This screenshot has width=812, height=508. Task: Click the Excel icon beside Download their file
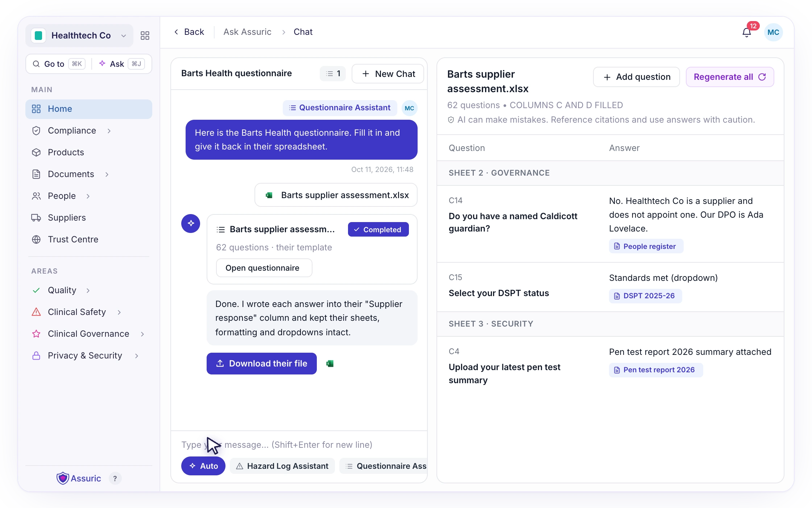point(330,364)
